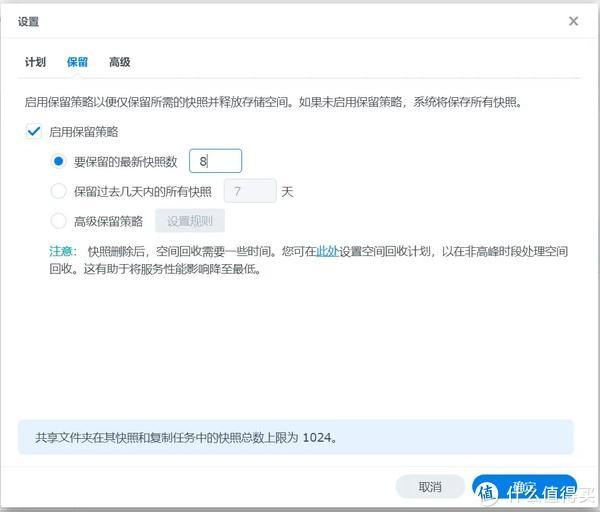Viewport: 600px width, 512px height.
Task: Click the 天 unit label
Action: [x=287, y=191]
